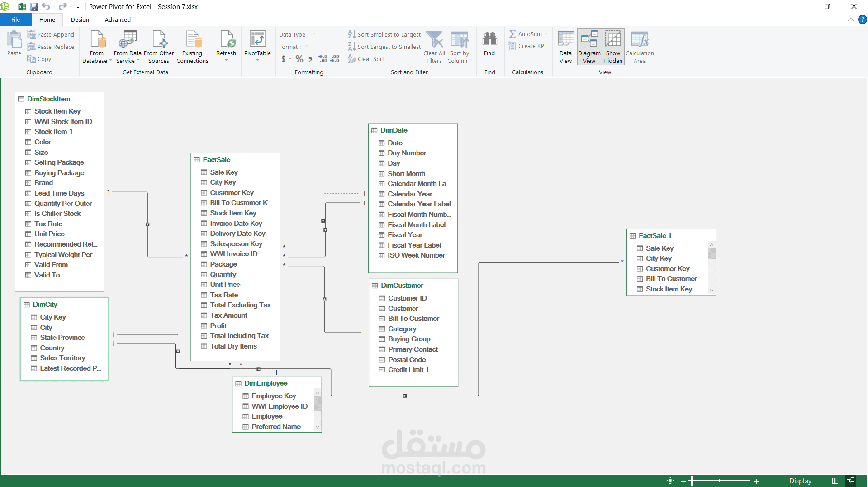Open the Design ribbon tab
The height and width of the screenshot is (487, 868).
[80, 19]
